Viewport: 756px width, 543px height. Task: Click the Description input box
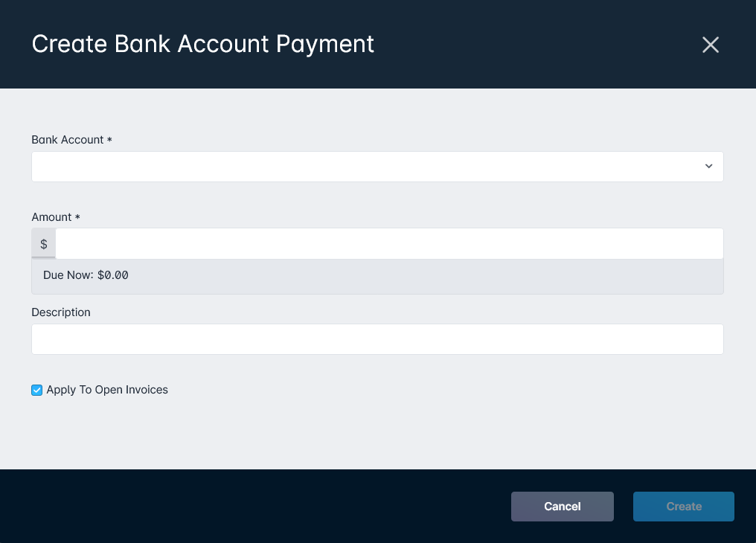point(377,338)
